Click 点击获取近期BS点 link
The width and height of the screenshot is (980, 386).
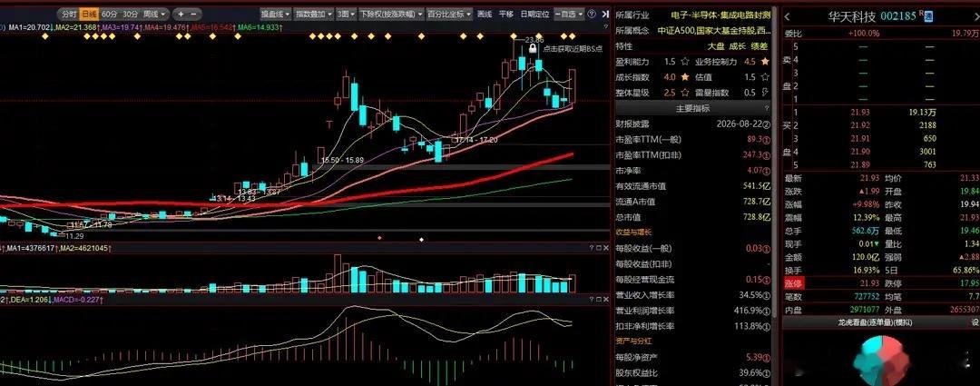pyautogui.click(x=573, y=48)
